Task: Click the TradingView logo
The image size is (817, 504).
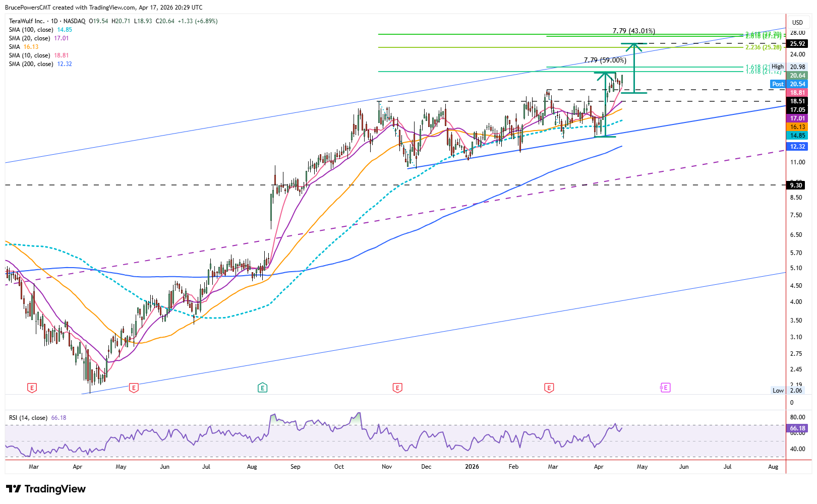Action: coord(46,489)
